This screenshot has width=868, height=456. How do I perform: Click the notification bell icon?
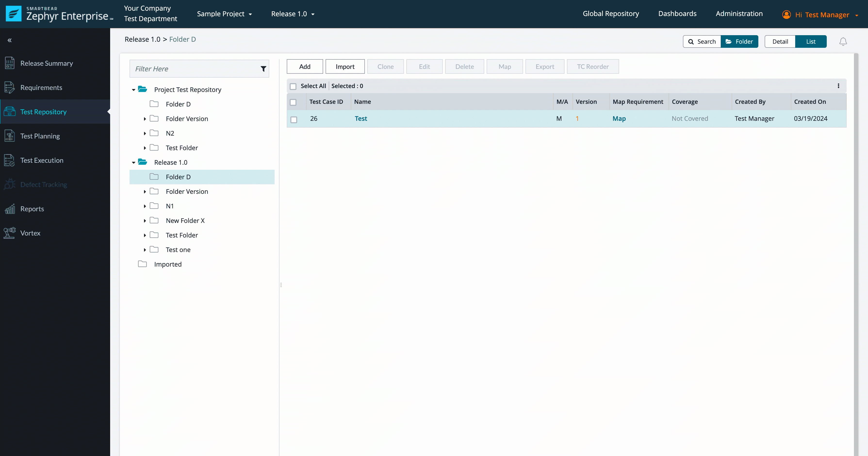pos(843,41)
